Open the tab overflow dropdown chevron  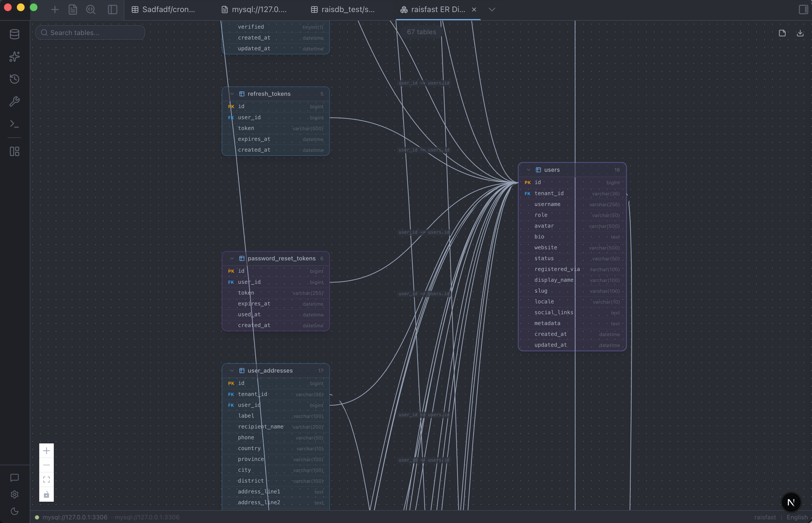click(491, 10)
